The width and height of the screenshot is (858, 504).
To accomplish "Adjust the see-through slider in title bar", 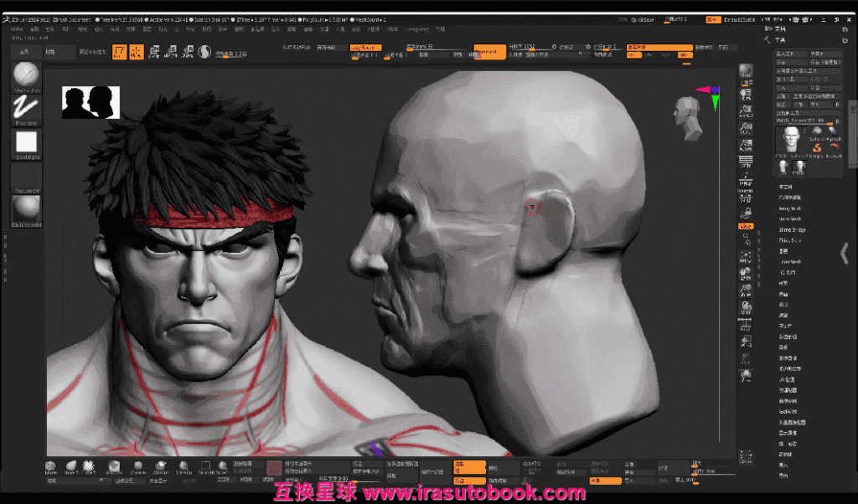I will tap(676, 20).
